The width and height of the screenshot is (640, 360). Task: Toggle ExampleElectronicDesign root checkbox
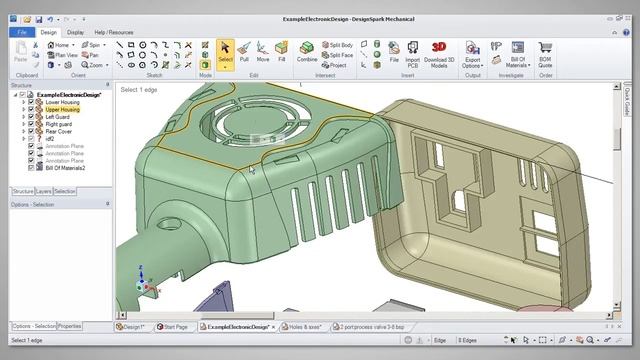tap(22, 95)
